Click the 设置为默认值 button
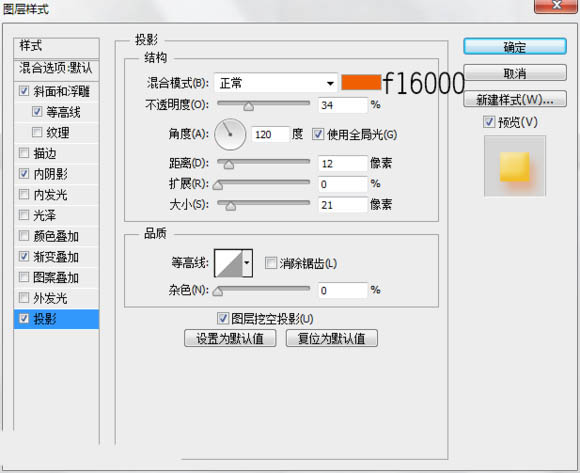The width and height of the screenshot is (580, 473). coord(230,338)
